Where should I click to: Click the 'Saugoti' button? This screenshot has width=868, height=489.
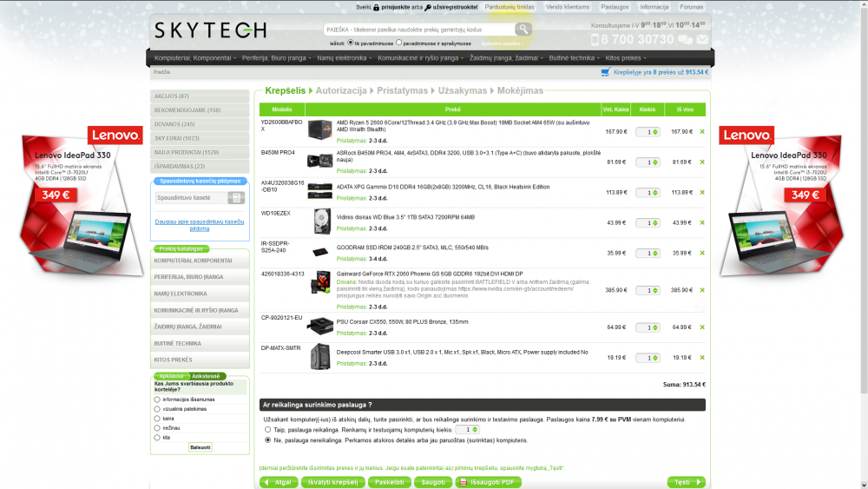pos(433,482)
